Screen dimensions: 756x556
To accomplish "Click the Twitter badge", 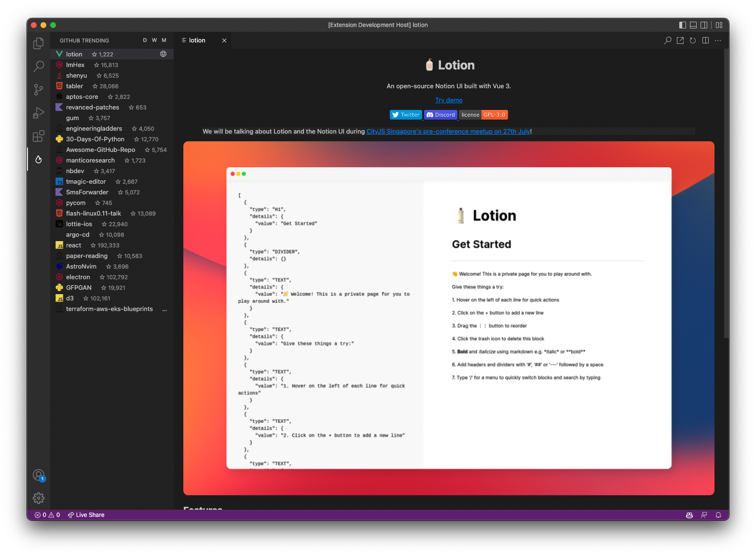I will point(406,115).
